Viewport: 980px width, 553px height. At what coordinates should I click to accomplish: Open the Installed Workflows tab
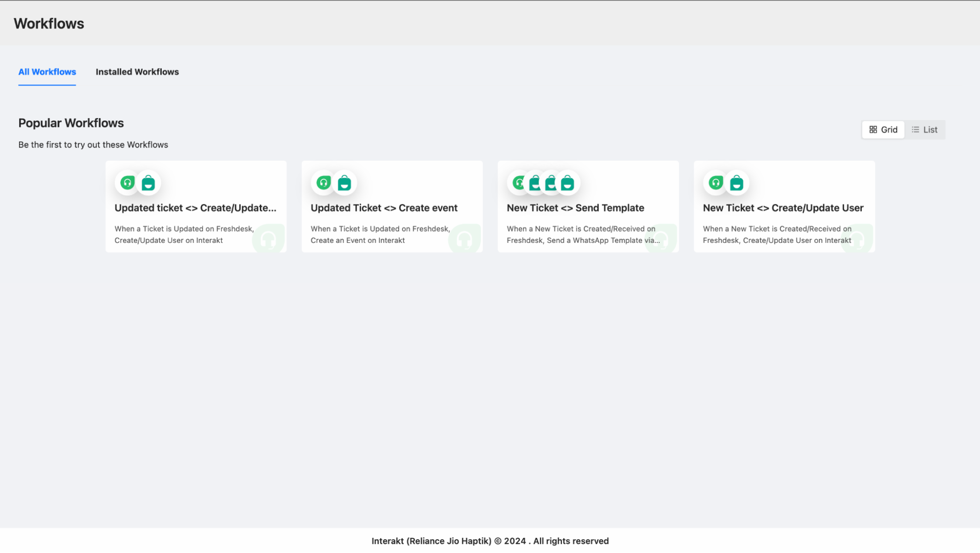click(x=138, y=72)
